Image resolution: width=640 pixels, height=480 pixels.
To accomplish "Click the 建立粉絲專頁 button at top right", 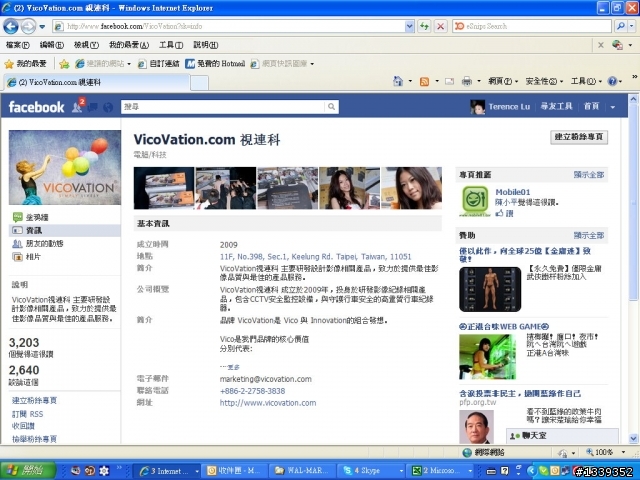I will pos(579,137).
